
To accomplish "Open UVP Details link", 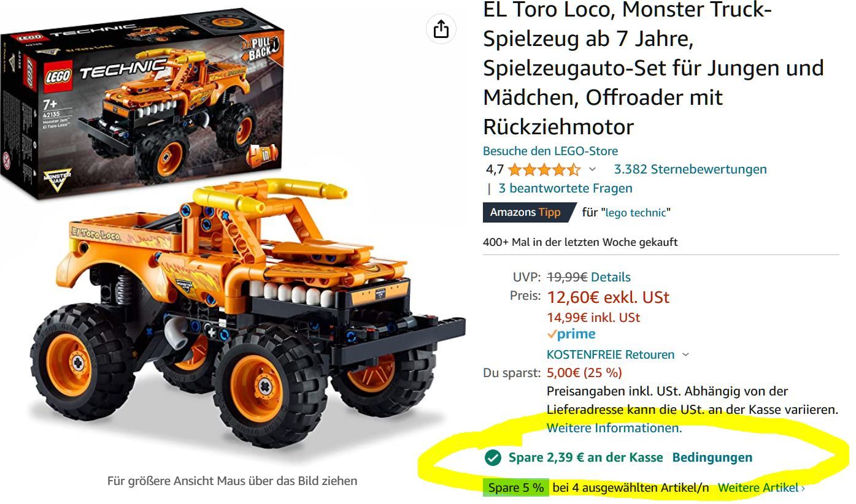I will tap(611, 277).
